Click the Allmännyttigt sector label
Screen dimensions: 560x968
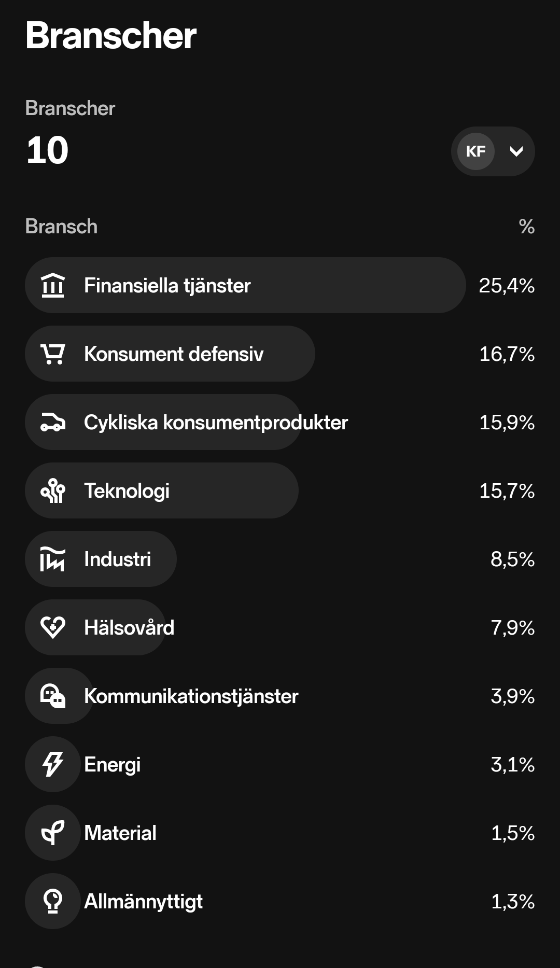(x=143, y=902)
